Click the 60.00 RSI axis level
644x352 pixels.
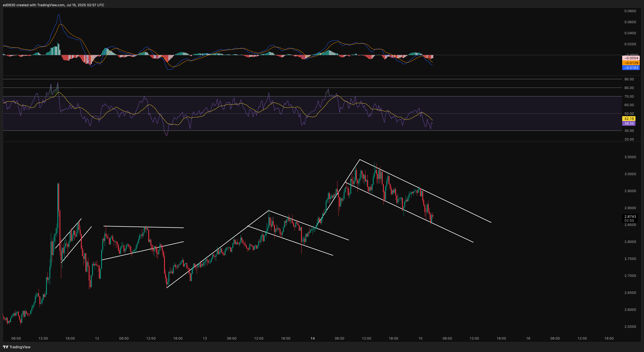[x=629, y=105]
